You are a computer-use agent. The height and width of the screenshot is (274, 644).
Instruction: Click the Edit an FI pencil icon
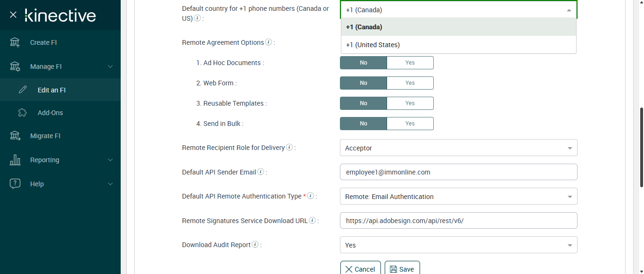[x=23, y=90]
